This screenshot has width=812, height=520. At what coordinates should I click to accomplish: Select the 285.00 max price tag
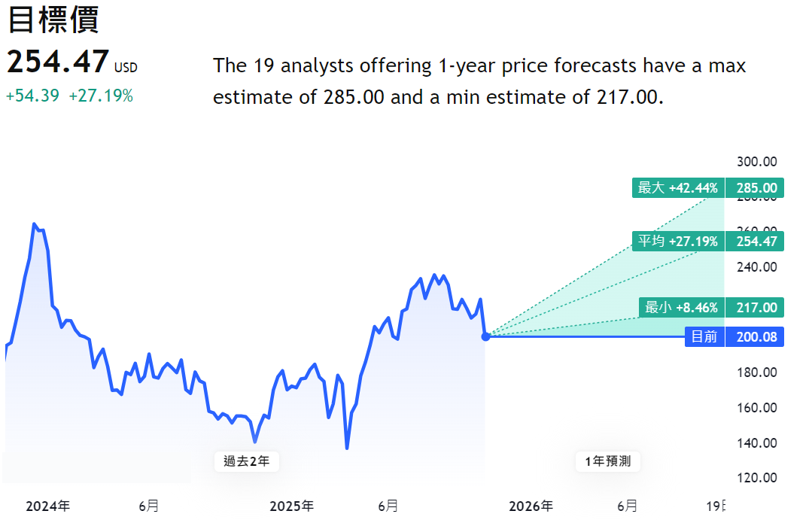[756, 188]
